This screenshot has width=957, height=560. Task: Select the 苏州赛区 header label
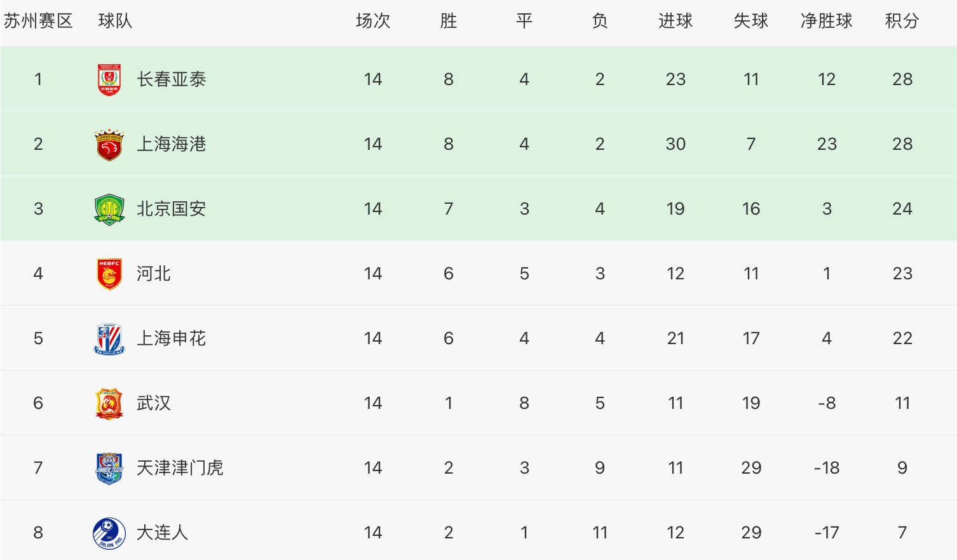click(38, 21)
